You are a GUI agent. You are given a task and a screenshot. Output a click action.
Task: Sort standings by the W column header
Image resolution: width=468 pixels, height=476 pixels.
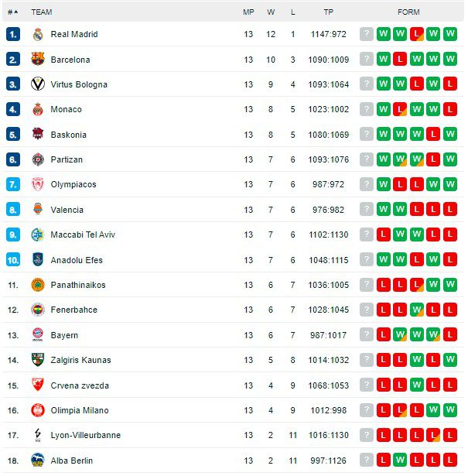point(271,12)
